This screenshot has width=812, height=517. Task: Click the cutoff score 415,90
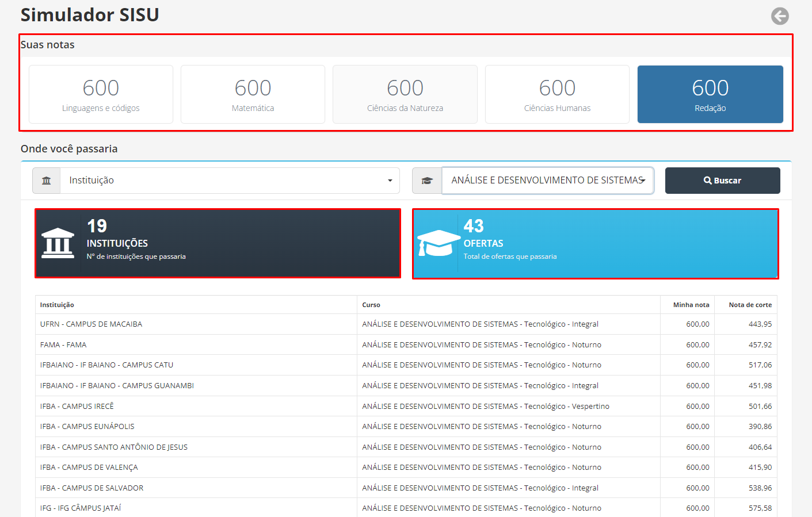tap(760, 468)
